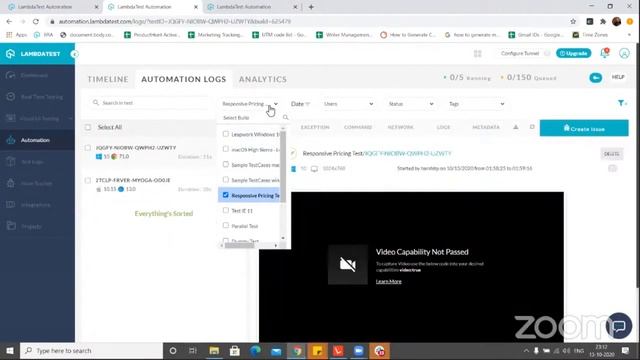Open the Responsive Pricing build dropdown
The width and height of the screenshot is (640, 360).
[250, 104]
